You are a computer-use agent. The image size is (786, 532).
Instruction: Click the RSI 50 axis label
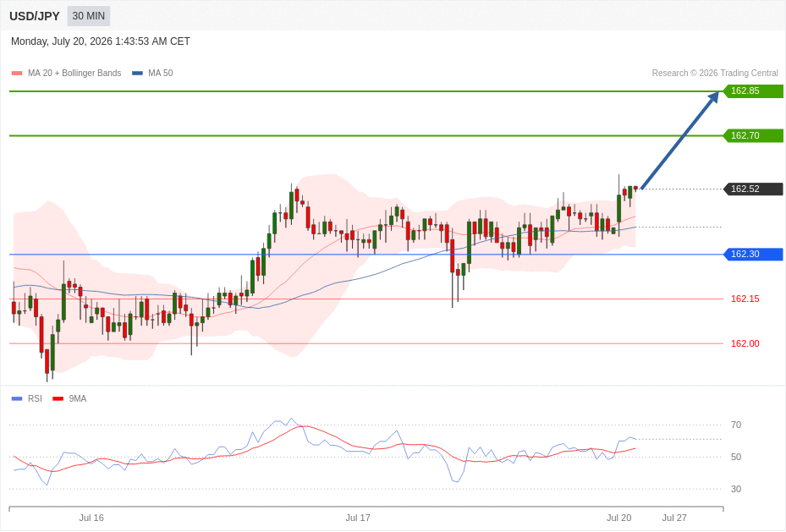point(736,457)
